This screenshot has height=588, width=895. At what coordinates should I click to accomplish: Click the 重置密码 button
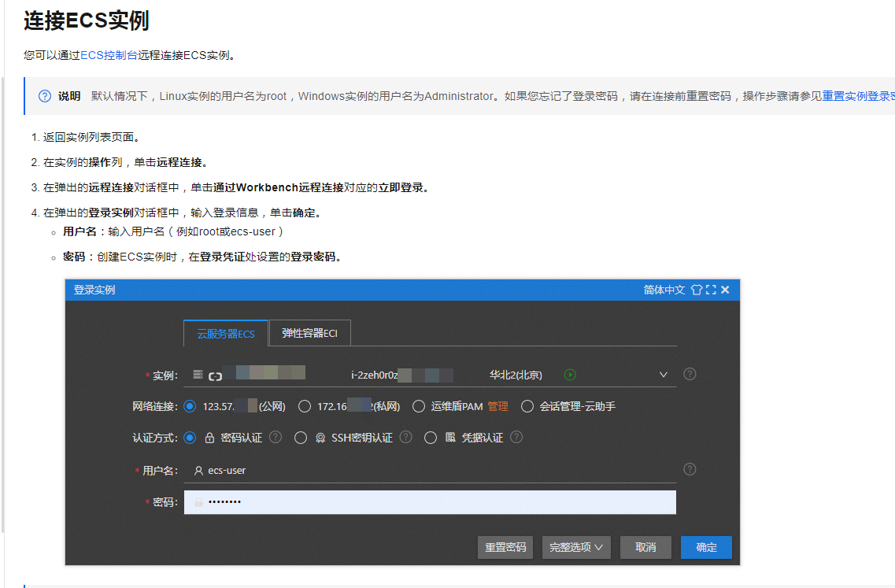505,548
